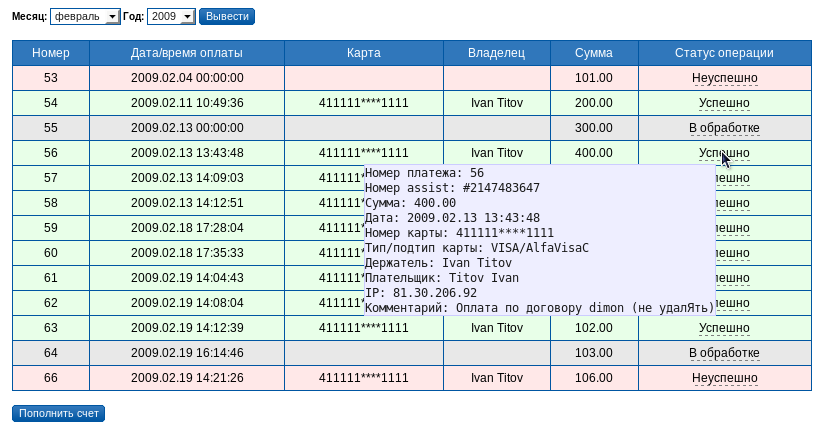Click Успешно status link for payment 63

[x=724, y=328]
